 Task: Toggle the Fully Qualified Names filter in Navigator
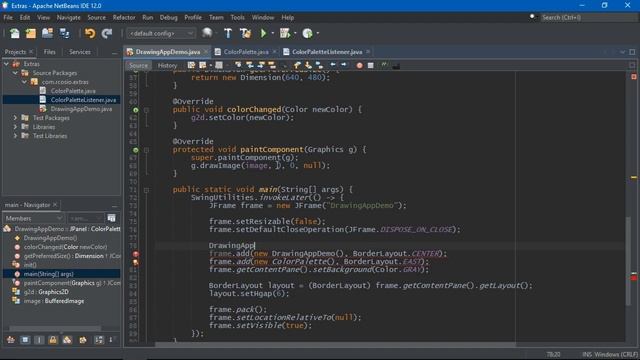(83, 340)
